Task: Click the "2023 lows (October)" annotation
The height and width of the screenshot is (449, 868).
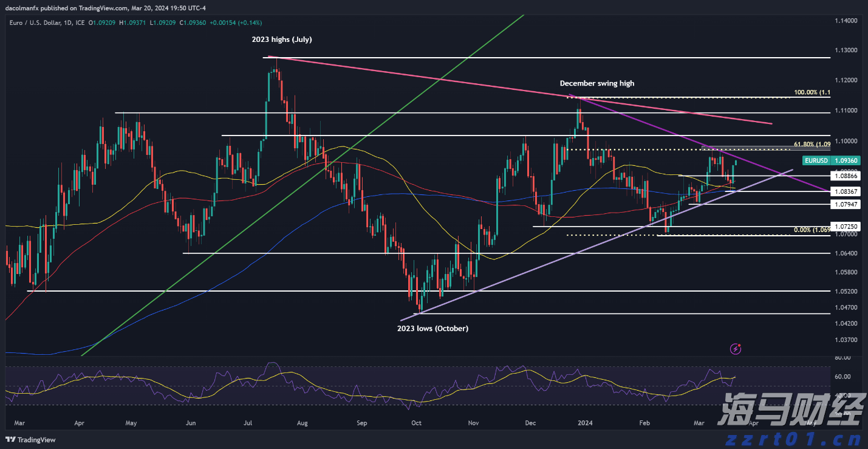Action: (432, 329)
